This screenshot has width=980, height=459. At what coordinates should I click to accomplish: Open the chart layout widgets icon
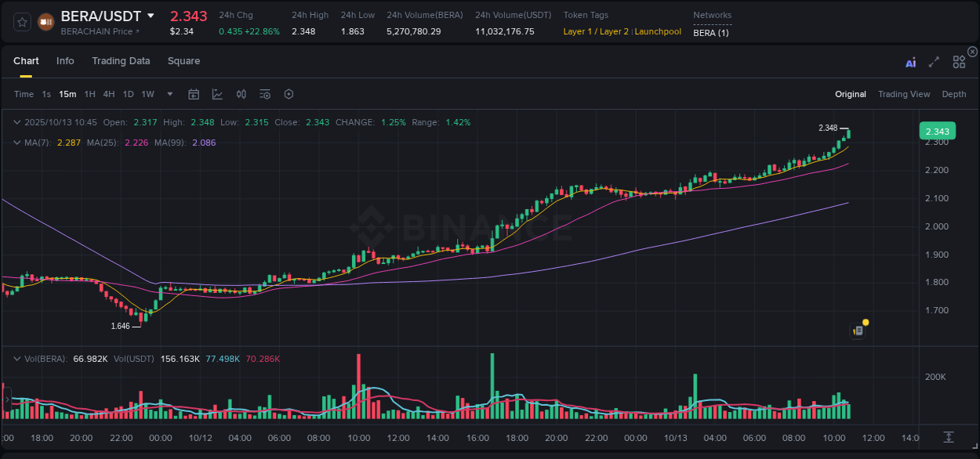click(x=958, y=61)
